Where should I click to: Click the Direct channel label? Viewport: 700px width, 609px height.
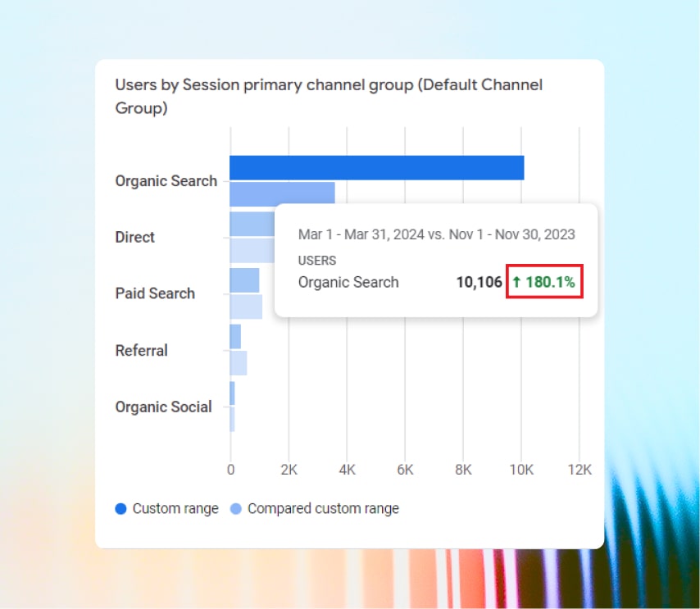coord(135,238)
